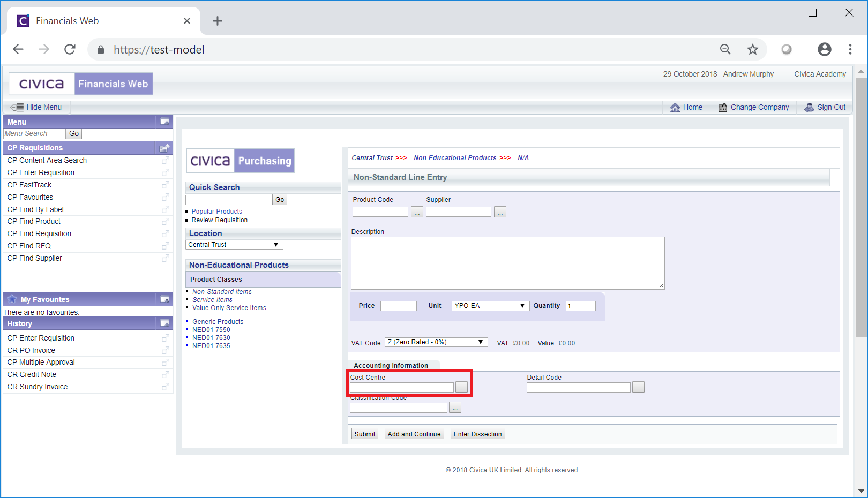The width and height of the screenshot is (868, 498).
Task: Bookmark page with browser star icon
Action: coord(753,49)
